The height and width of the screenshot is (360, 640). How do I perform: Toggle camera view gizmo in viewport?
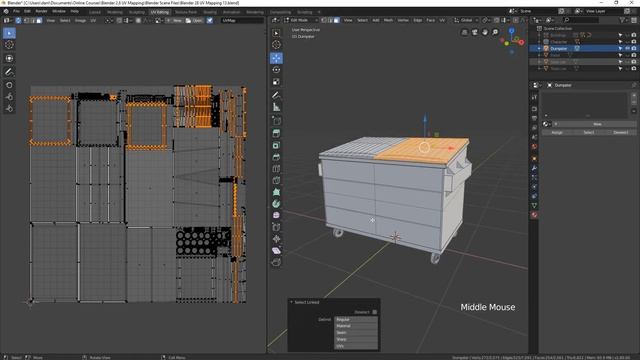click(475, 32)
